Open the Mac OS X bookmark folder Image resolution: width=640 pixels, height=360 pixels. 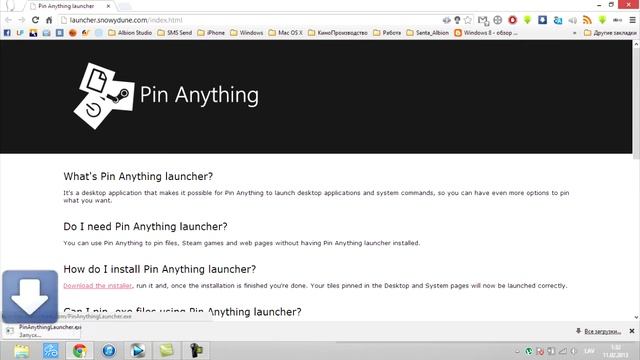(286, 33)
